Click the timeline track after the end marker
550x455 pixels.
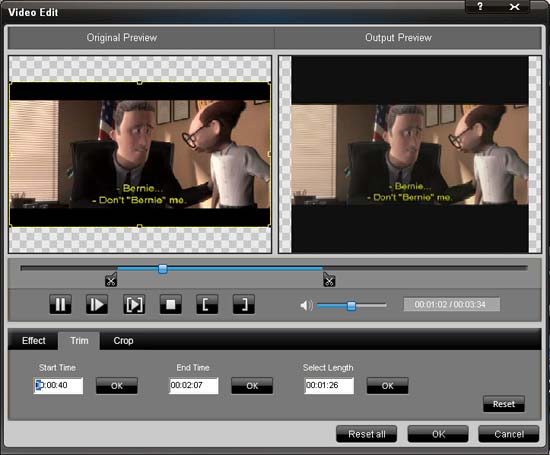[x=424, y=268]
